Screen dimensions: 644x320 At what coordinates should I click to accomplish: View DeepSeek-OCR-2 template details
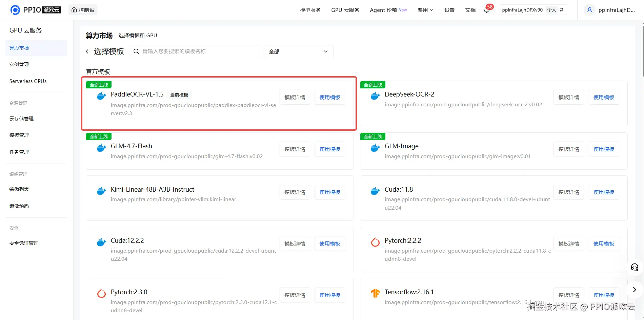[x=569, y=98]
